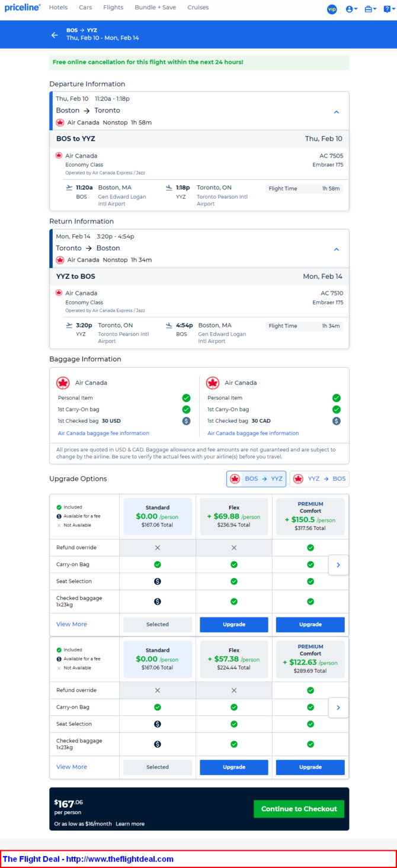Collapse the Toronto to Boston return details
This screenshot has width=397, height=868.
click(x=336, y=249)
